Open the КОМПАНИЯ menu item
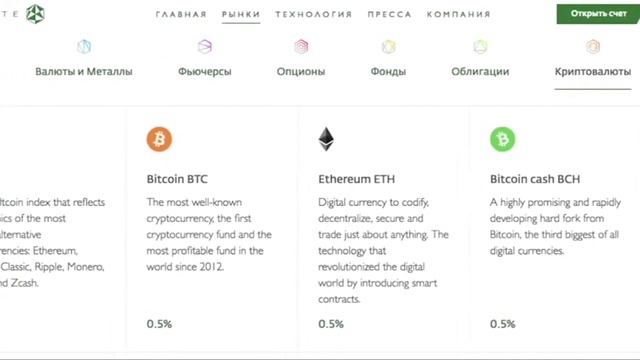The image size is (640, 360). pos(458,14)
